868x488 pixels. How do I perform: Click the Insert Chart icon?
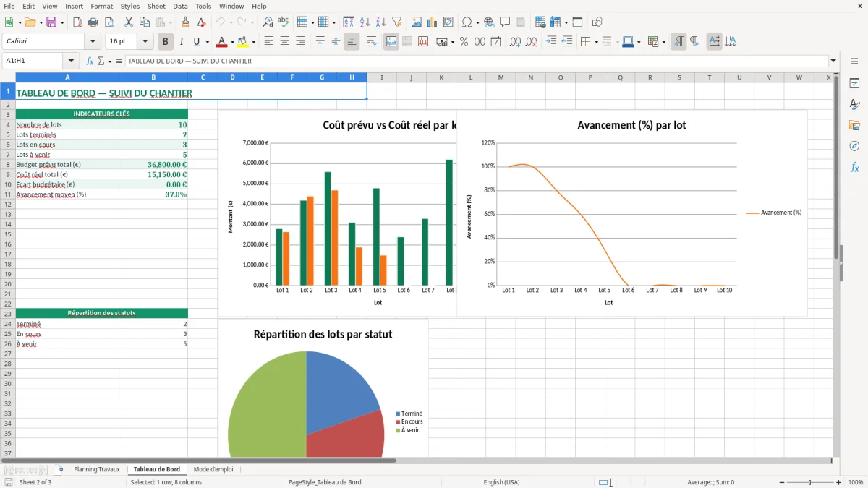433,22
